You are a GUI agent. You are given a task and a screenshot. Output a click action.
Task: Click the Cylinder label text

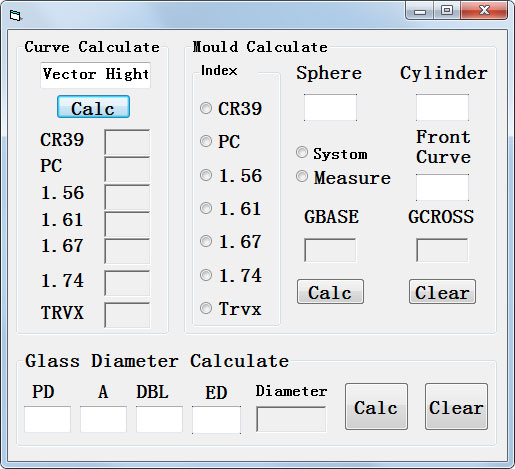click(444, 73)
